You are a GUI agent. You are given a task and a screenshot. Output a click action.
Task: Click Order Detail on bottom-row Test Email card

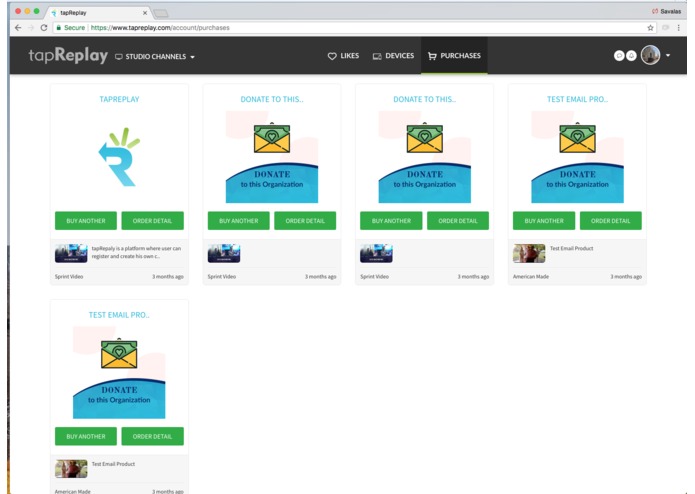[152, 436]
